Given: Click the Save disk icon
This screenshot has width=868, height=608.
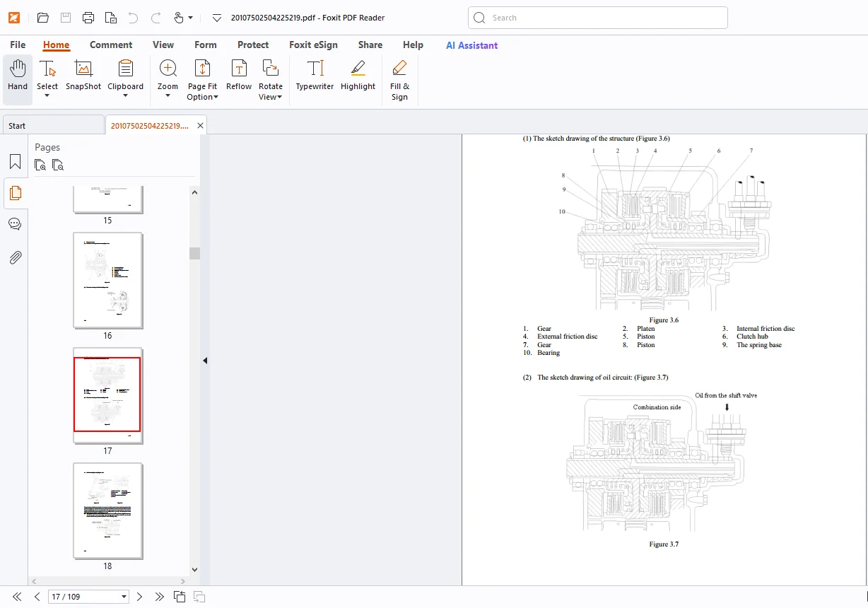Looking at the screenshot, I should (x=65, y=18).
